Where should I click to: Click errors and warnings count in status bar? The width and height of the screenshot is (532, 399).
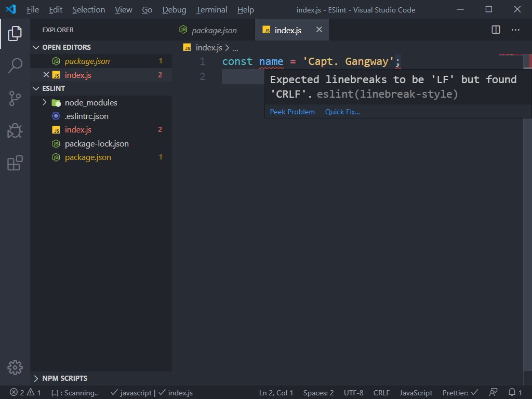[x=25, y=393]
